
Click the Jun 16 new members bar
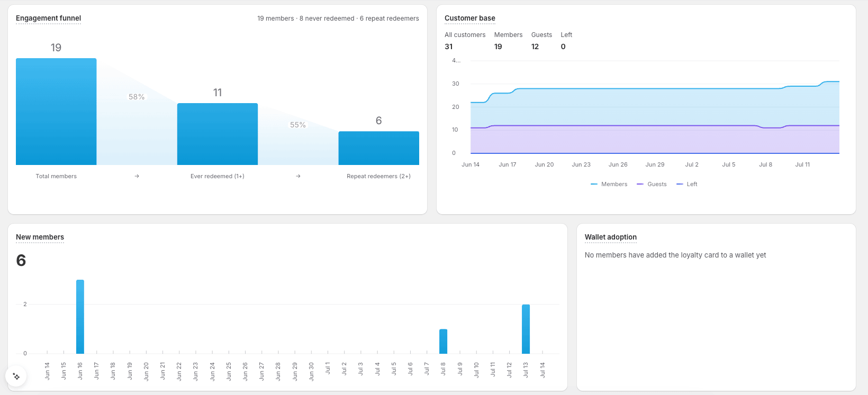tap(80, 317)
